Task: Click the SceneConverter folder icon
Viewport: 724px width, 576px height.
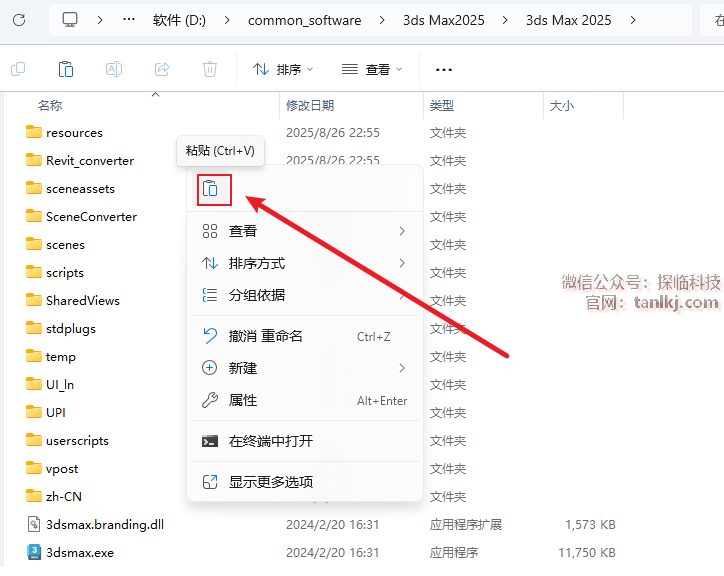Action: tap(34, 216)
